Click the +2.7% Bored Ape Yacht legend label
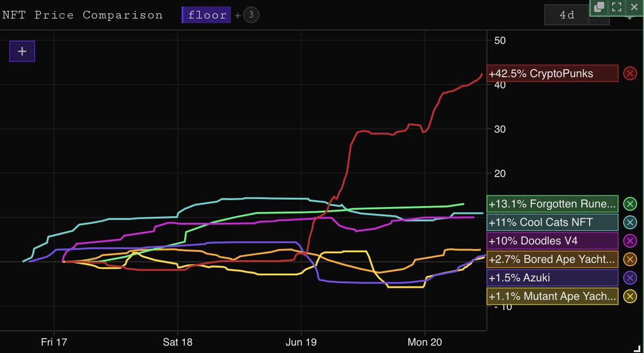The height and width of the screenshot is (353, 644). click(553, 259)
